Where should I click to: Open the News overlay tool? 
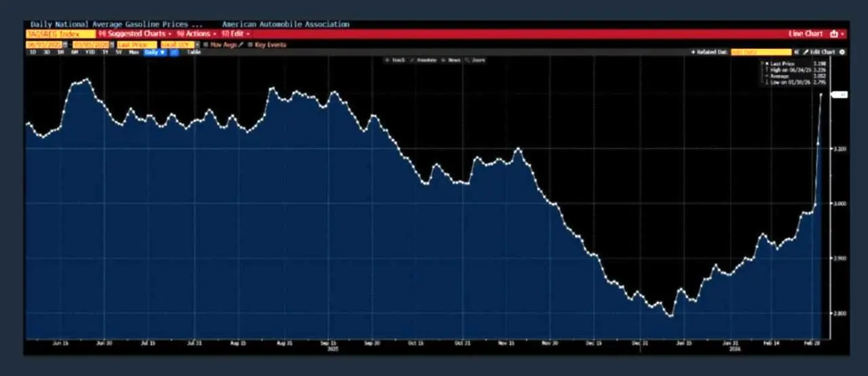coord(451,60)
